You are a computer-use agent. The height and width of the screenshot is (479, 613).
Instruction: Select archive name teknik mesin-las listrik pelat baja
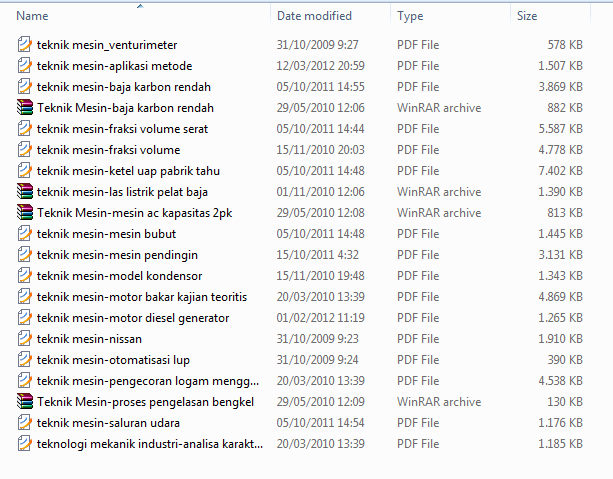pyautogui.click(x=122, y=192)
